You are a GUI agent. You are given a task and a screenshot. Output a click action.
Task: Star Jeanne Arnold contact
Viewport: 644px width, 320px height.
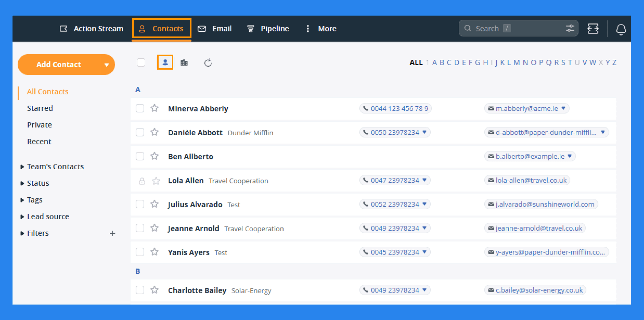click(154, 228)
